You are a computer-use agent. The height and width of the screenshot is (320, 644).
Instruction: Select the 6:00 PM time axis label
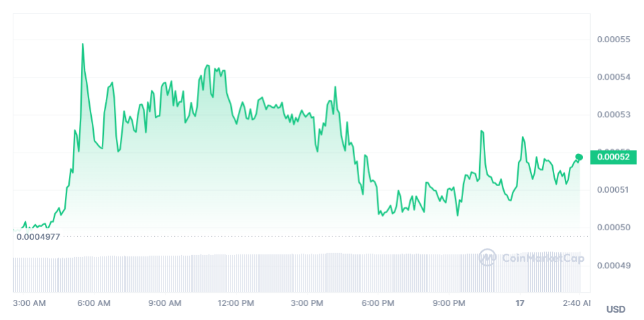pyautogui.click(x=378, y=303)
